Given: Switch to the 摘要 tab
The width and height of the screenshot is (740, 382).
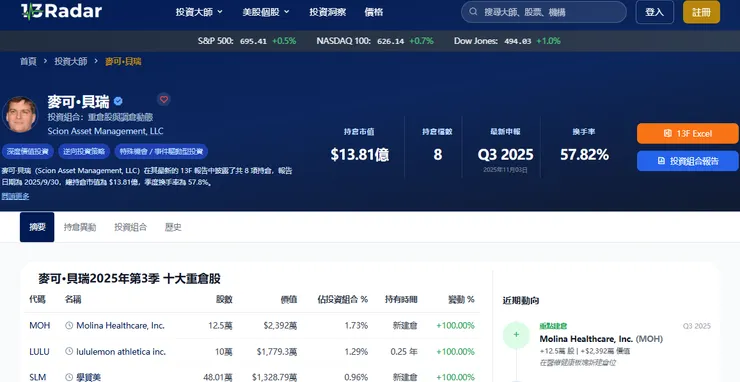Looking at the screenshot, I should [37, 227].
